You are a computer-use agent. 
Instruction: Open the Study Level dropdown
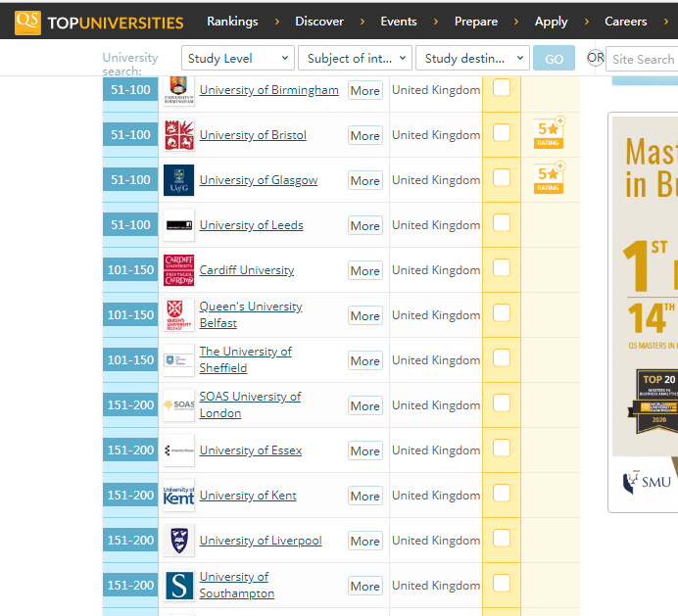pyautogui.click(x=238, y=58)
